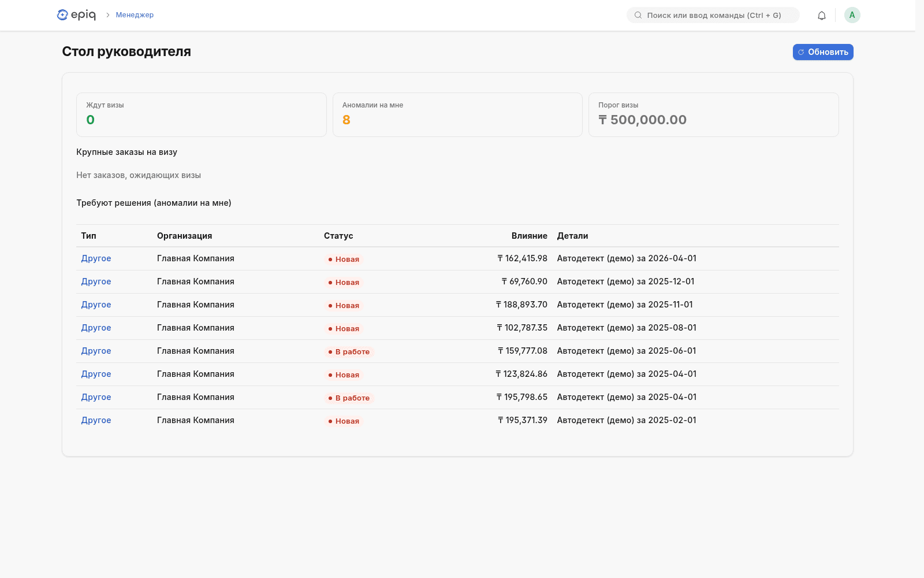The height and width of the screenshot is (578, 924).
Task: Click Новая status badge for 2025-11-01 row
Action: point(344,305)
